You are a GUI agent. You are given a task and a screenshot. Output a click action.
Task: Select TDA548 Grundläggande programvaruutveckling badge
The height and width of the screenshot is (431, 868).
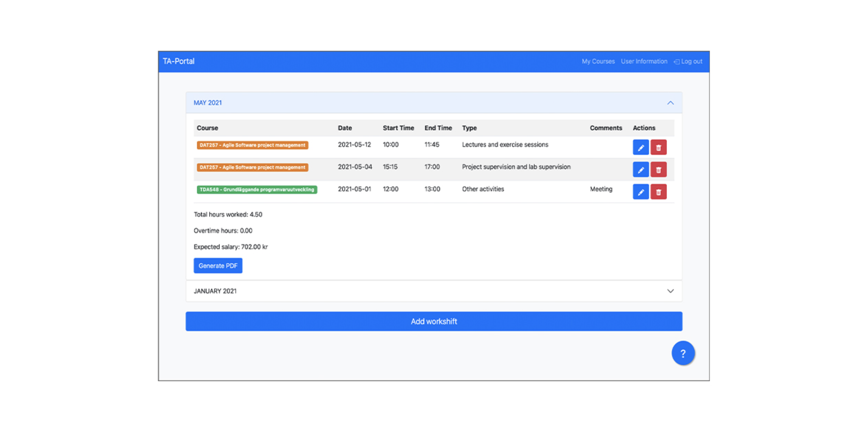(256, 190)
